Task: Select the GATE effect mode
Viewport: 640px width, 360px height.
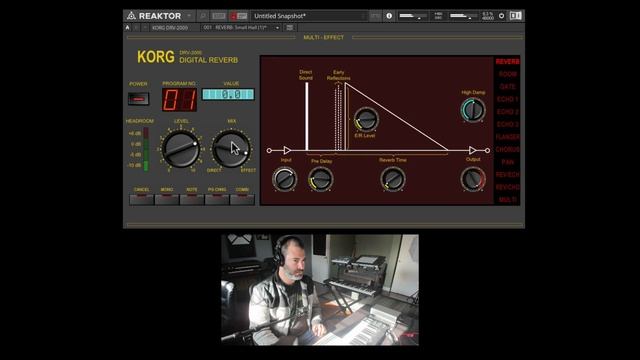Action: coord(507,87)
